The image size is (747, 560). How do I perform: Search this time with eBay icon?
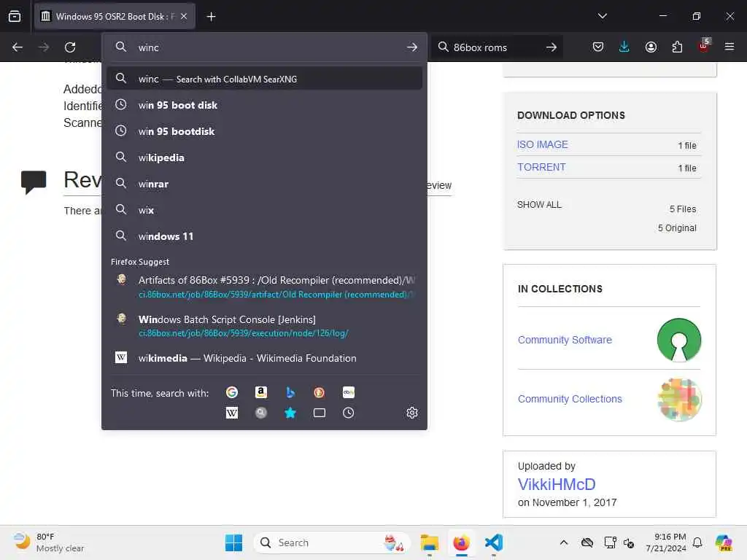tap(348, 392)
